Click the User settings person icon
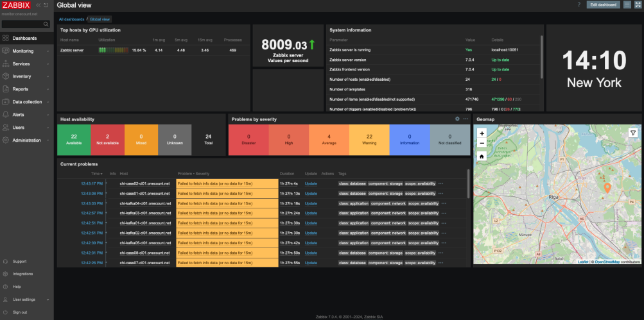 5,299
